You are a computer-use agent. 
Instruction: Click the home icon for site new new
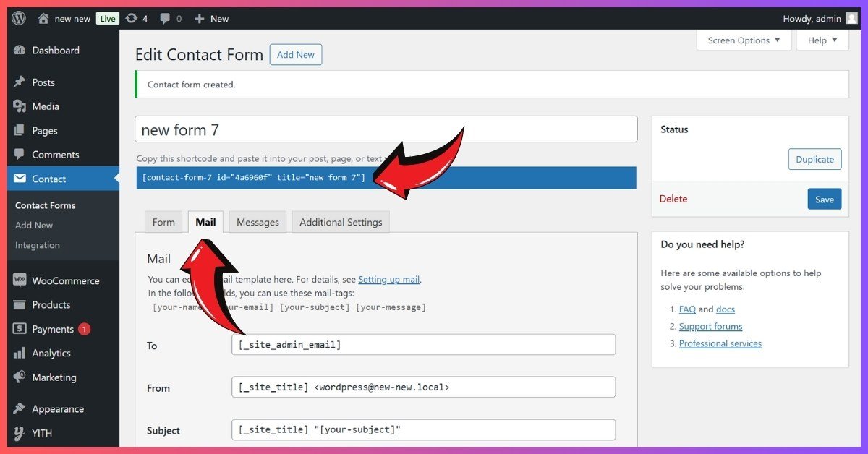tap(44, 19)
